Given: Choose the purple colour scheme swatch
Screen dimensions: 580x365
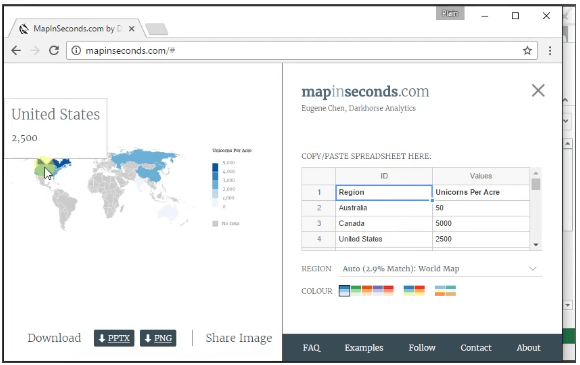Looking at the screenshot, I should click(x=378, y=291).
